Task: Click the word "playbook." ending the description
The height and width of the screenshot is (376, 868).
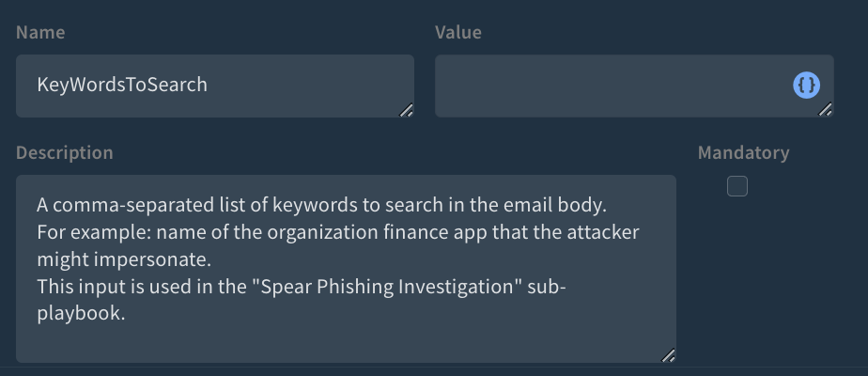Action: click(81, 314)
